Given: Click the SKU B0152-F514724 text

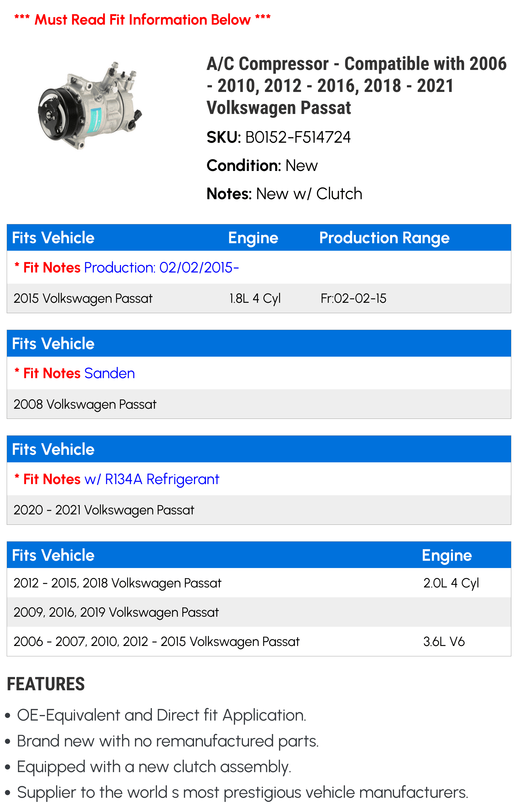Looking at the screenshot, I should click(279, 137).
